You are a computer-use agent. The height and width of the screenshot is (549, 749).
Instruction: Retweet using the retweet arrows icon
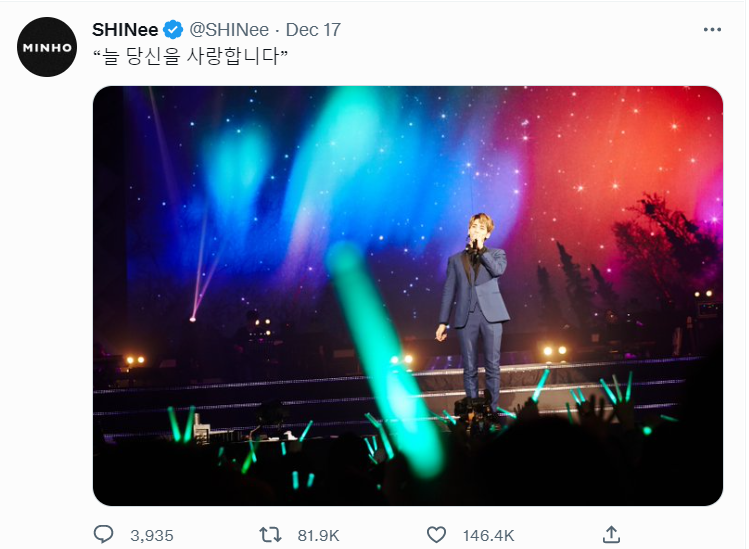click(x=270, y=535)
